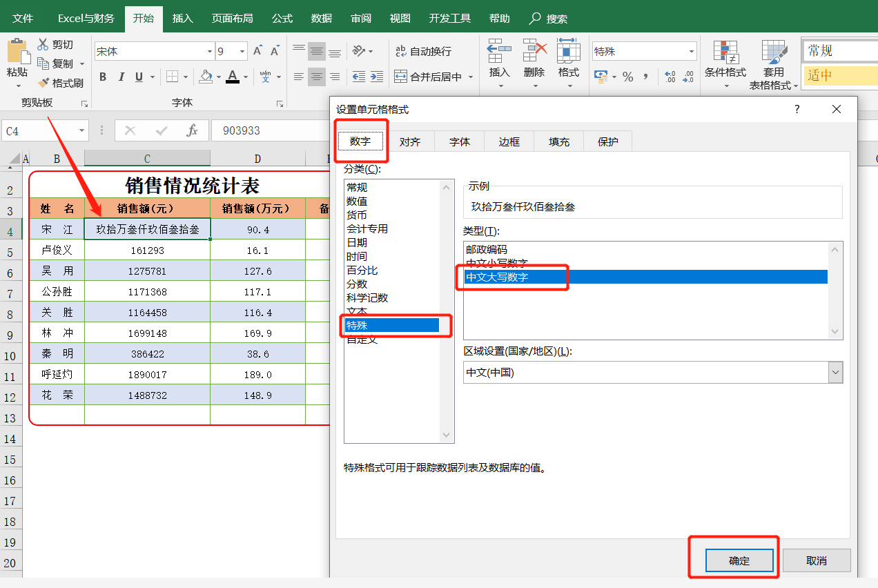Open the number format dropdown showing 特殊
878x588 pixels.
[x=691, y=52]
